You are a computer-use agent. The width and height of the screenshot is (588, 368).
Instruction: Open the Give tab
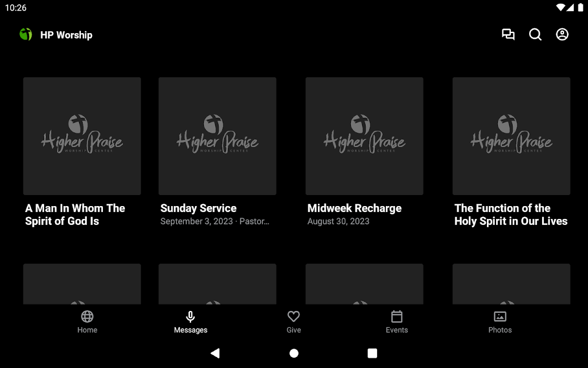[294, 322]
